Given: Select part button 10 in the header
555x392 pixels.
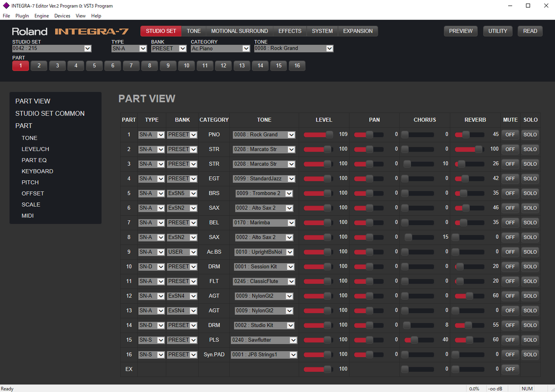Looking at the screenshot, I should click(186, 66).
